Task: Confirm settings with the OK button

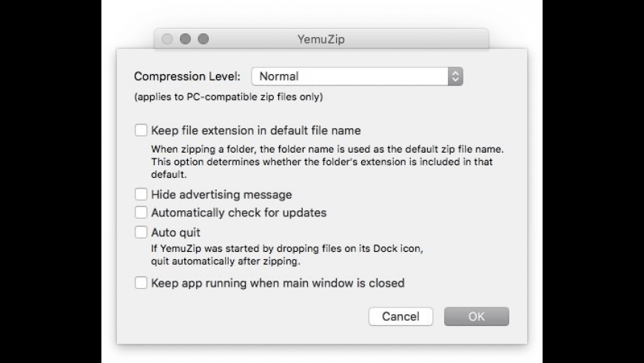Action: point(476,316)
